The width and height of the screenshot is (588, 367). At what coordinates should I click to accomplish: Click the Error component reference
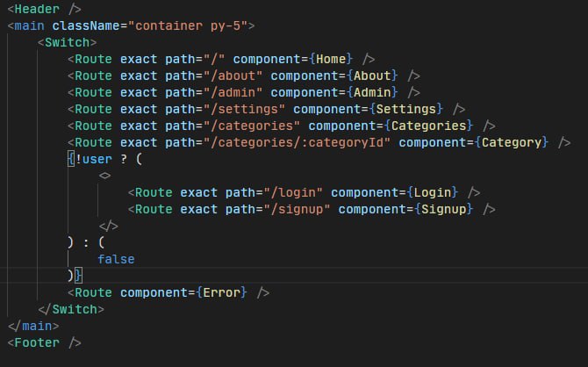coord(221,291)
